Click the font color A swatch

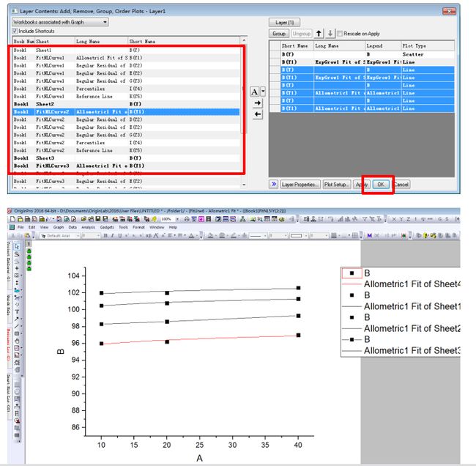191,235
